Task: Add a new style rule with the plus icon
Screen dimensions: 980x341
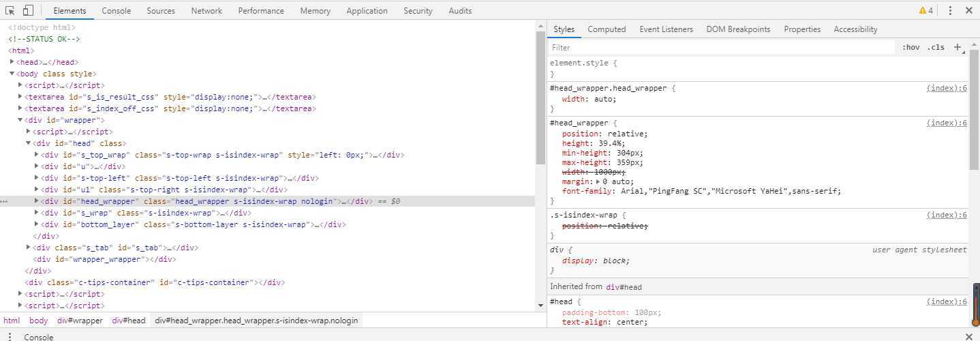Action: point(958,47)
